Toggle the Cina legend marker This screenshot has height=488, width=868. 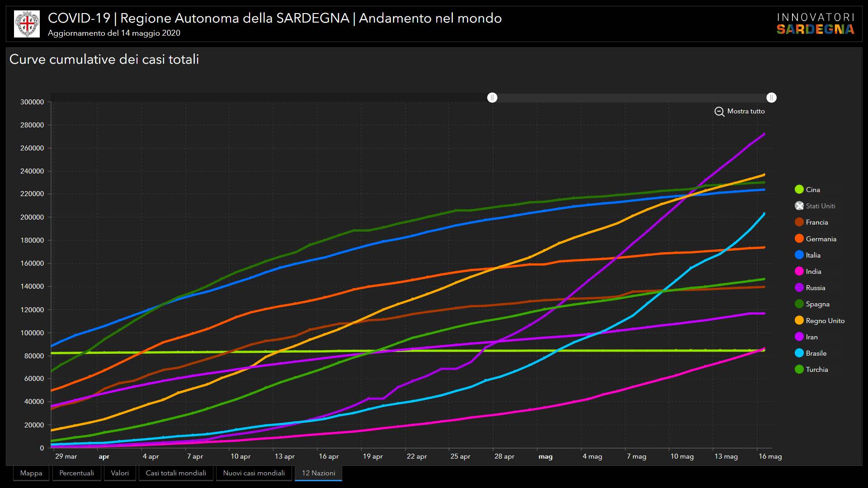[799, 190]
